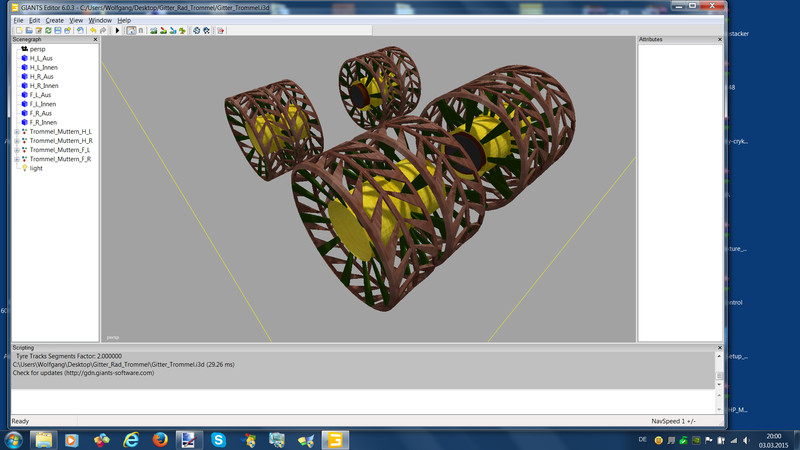Screen dimensions: 800x450
Task: Open the Create menu
Action: point(54,20)
